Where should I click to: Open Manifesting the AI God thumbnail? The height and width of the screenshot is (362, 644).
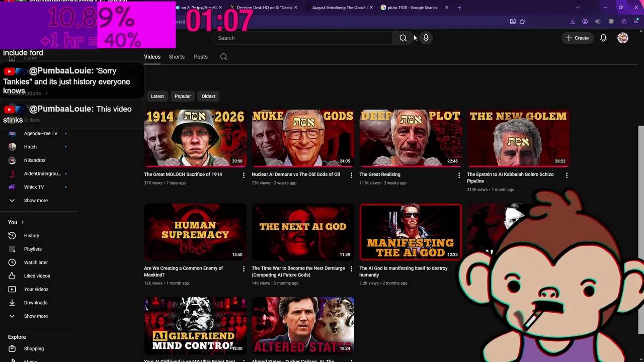(x=411, y=232)
